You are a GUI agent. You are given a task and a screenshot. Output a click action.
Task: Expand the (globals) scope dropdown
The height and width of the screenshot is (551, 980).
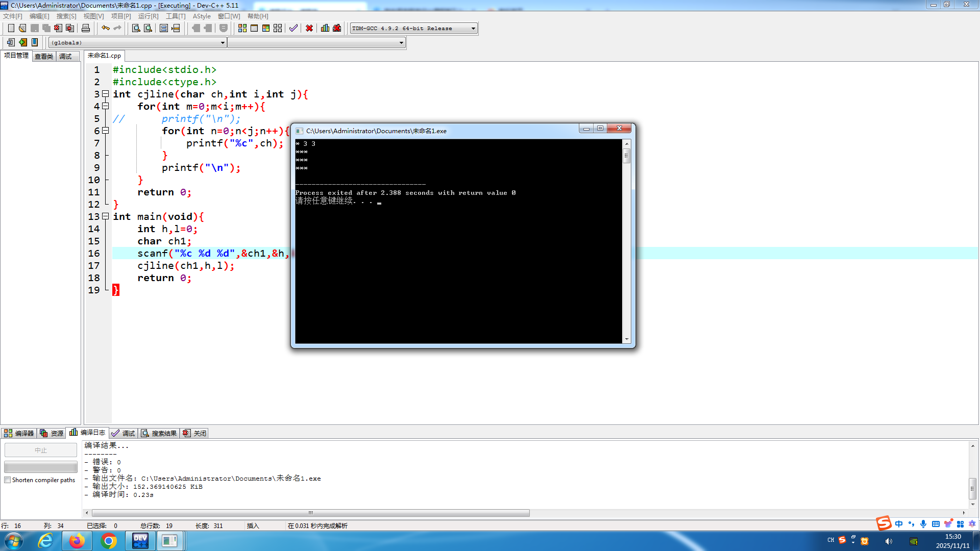coord(223,43)
